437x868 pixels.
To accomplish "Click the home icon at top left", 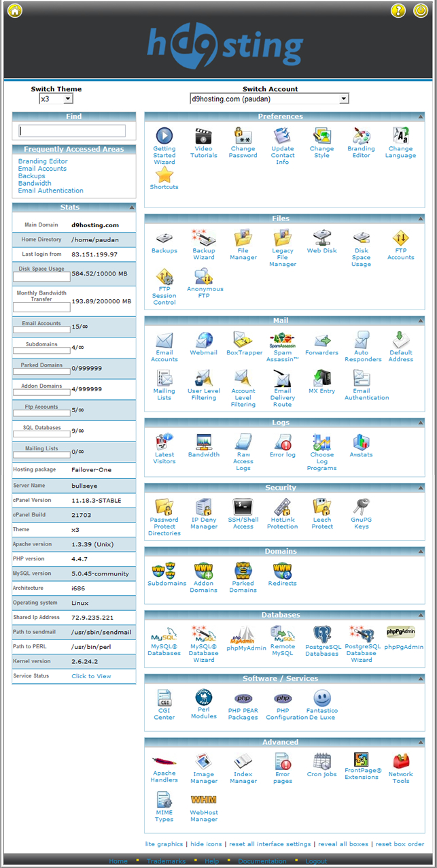I will (14, 11).
